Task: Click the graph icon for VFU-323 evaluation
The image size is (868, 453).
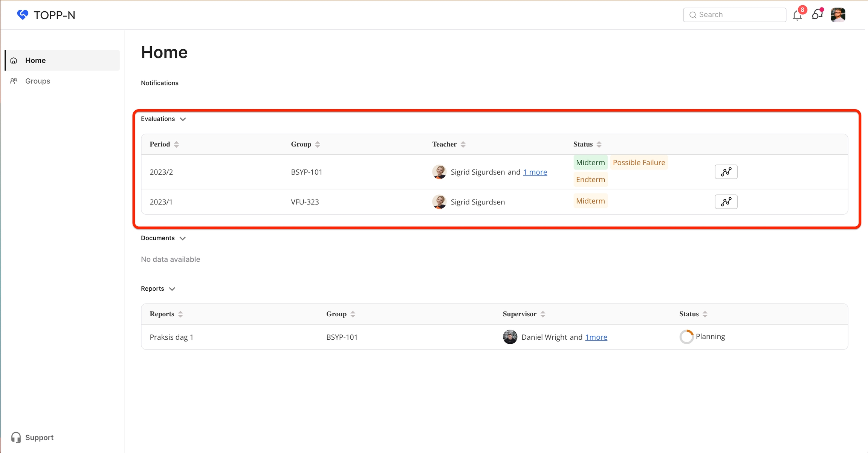Action: point(726,202)
